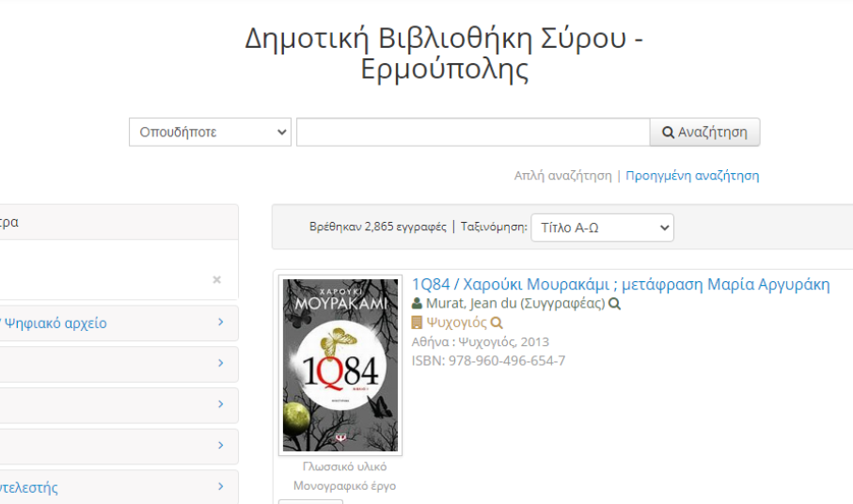Remove the active filter with the × icon
Screen dimensions: 853x504
click(216, 279)
